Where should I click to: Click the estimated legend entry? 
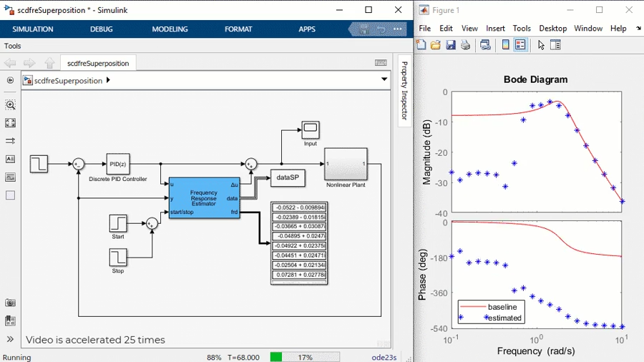click(504, 318)
